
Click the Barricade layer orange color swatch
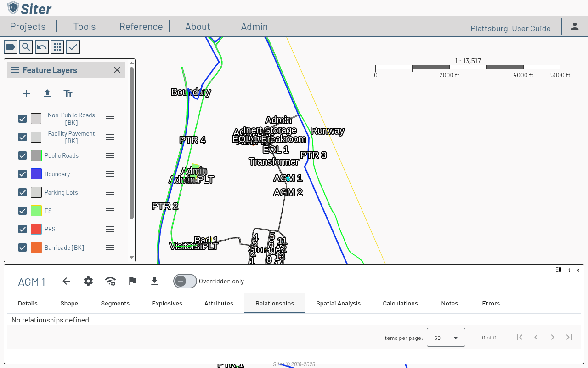36,247
